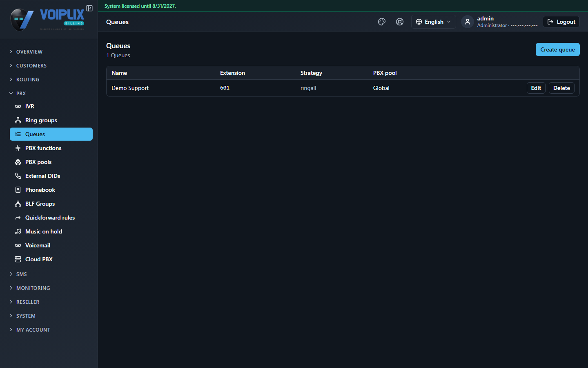This screenshot has width=588, height=368.
Task: Open the English language dropdown
Action: pos(433,22)
